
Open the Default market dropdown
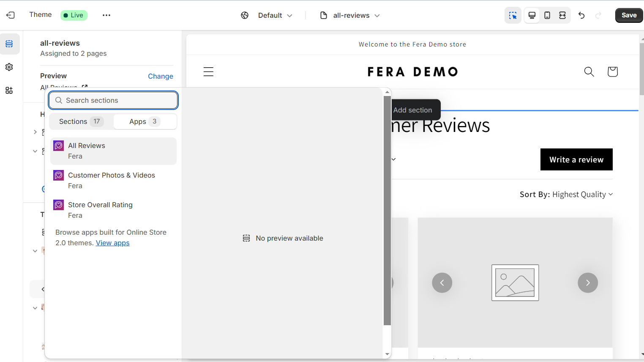pyautogui.click(x=275, y=15)
